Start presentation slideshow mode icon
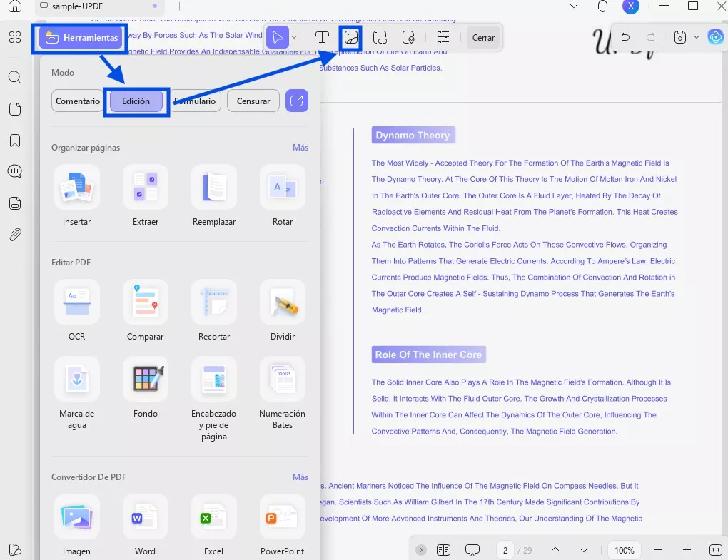 click(x=472, y=550)
